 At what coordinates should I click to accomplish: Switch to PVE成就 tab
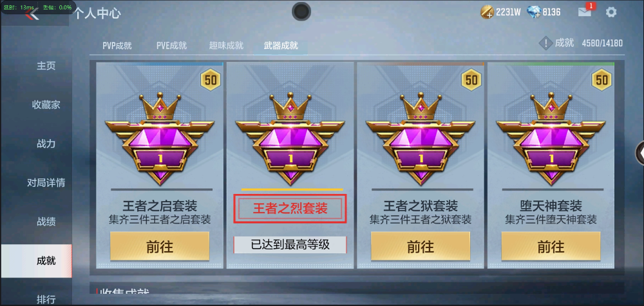[172, 46]
